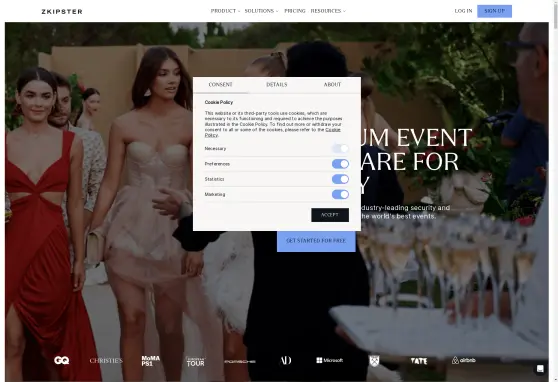Screen dimensions: 558x382
Task: Open the chat widget icon
Action: click(540, 368)
